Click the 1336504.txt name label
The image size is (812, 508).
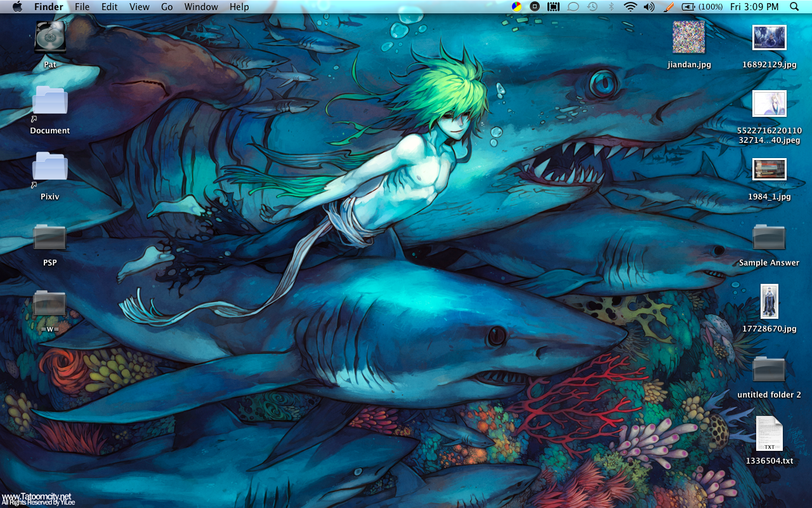[x=769, y=461]
